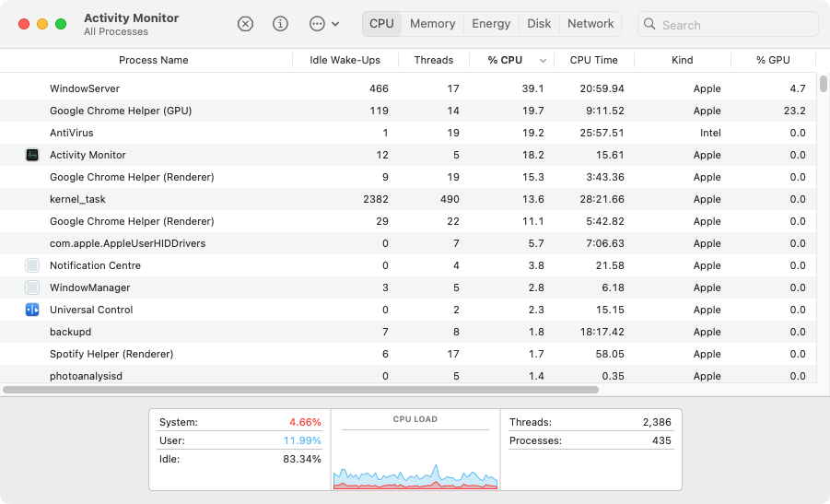Click the Intel kind cell for AntiVirus
830x504 pixels.
point(710,133)
